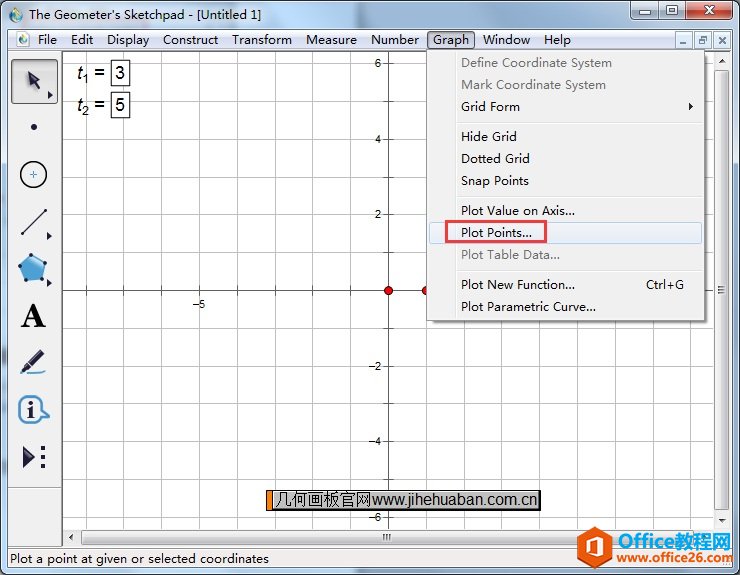This screenshot has width=740, height=575.
Task: Click the horizontal scrollbar thumb
Action: tap(386, 537)
